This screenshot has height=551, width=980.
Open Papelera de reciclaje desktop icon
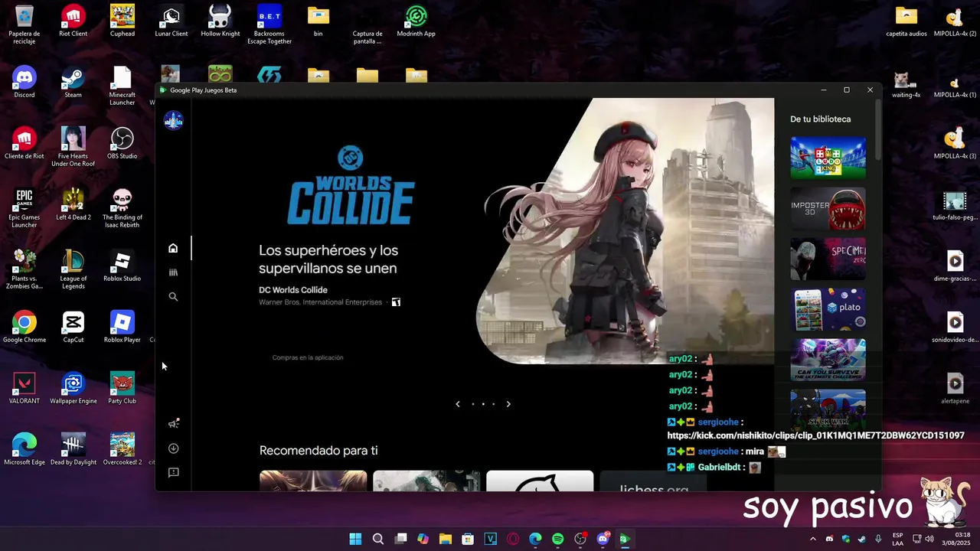pyautogui.click(x=24, y=24)
